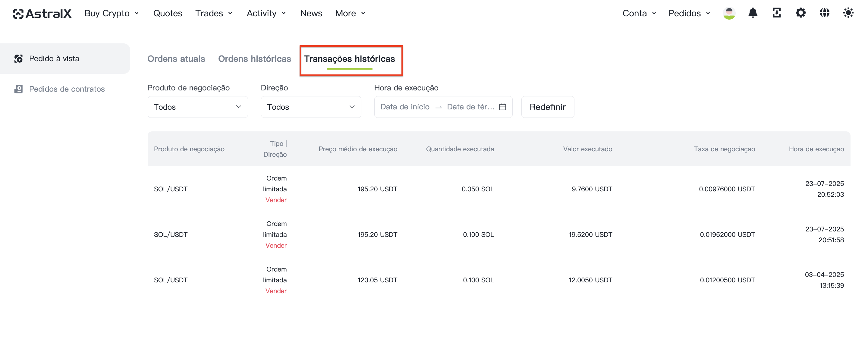Viewport: 868px width, 358px height.
Task: Switch to Ordens históricas tab
Action: 254,58
